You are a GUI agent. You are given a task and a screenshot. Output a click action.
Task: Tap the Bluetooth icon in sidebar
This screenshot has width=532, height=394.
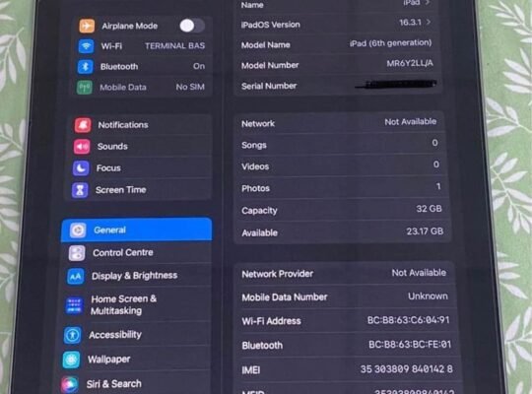[85, 67]
